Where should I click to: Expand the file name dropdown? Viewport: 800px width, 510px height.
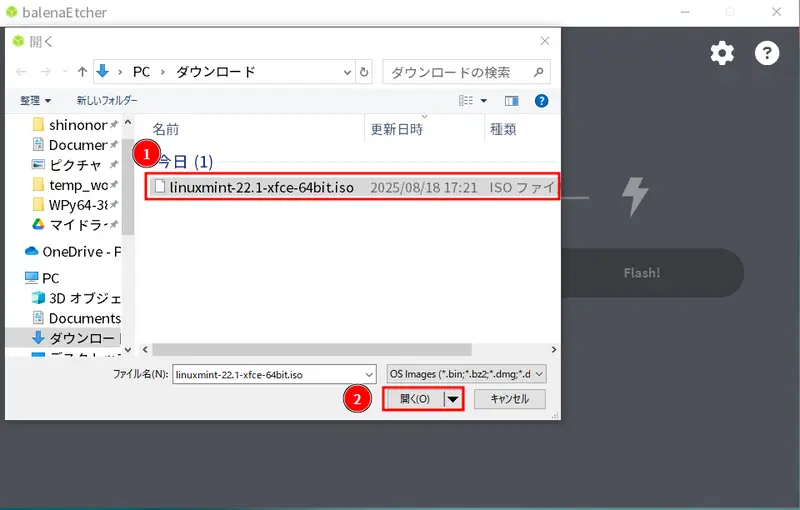(369, 374)
